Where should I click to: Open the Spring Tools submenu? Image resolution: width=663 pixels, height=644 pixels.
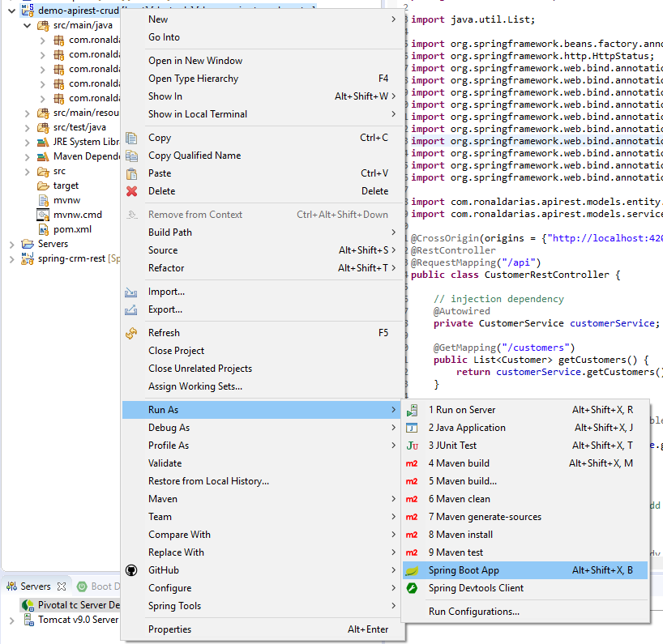pyautogui.click(x=263, y=606)
